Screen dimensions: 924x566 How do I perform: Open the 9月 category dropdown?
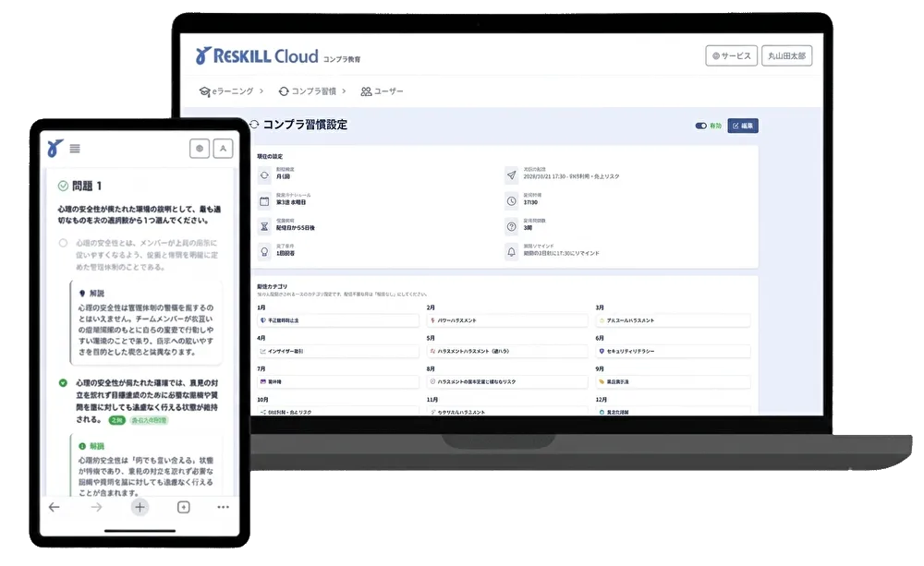pyautogui.click(x=673, y=381)
